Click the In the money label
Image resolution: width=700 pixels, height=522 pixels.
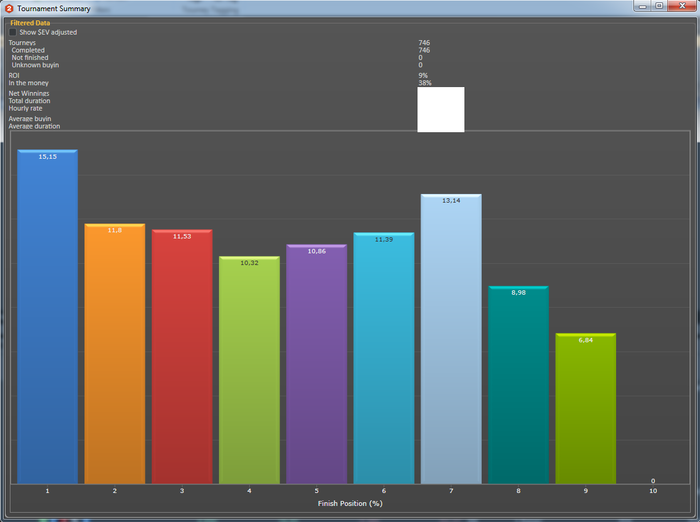[28, 83]
